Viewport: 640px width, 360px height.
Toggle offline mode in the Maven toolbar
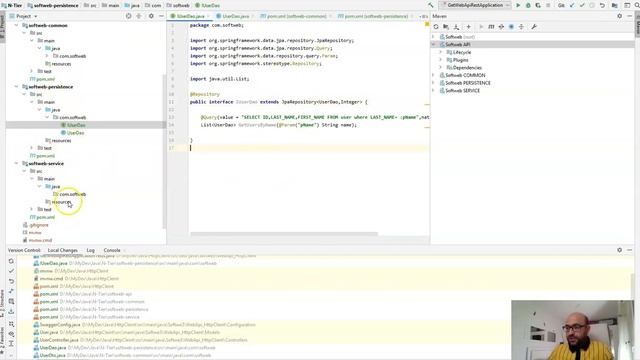click(501, 27)
